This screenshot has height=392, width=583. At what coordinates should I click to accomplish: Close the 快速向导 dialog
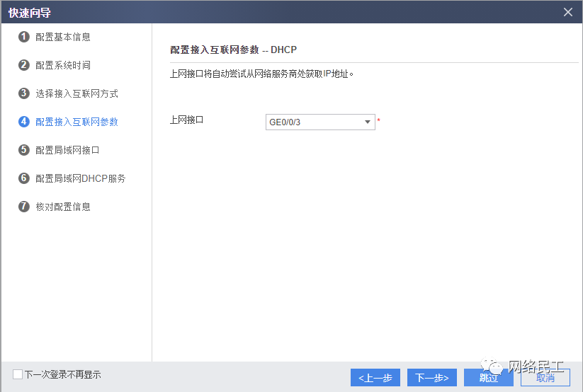567,12
